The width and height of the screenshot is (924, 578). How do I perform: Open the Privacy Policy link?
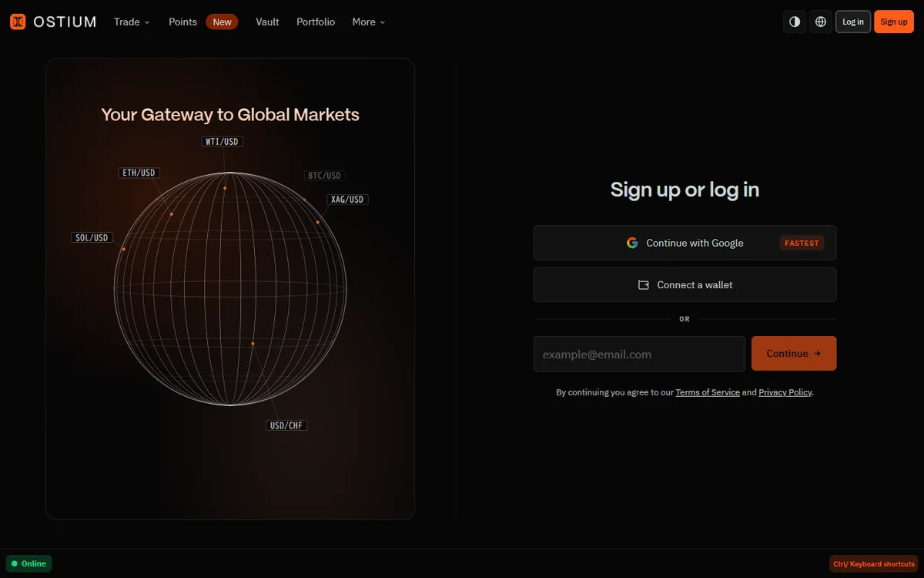785,392
